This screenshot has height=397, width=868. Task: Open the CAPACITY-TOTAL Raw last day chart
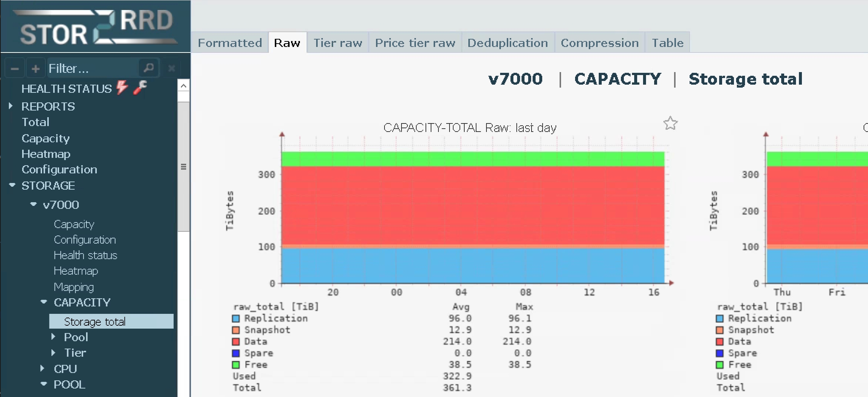tap(473, 217)
